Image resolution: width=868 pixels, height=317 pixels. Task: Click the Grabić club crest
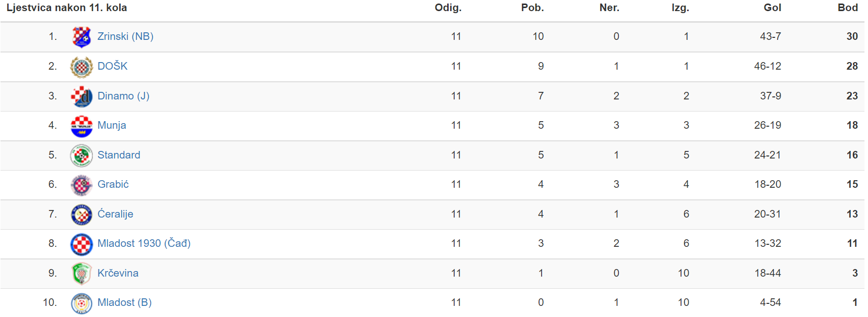(81, 185)
